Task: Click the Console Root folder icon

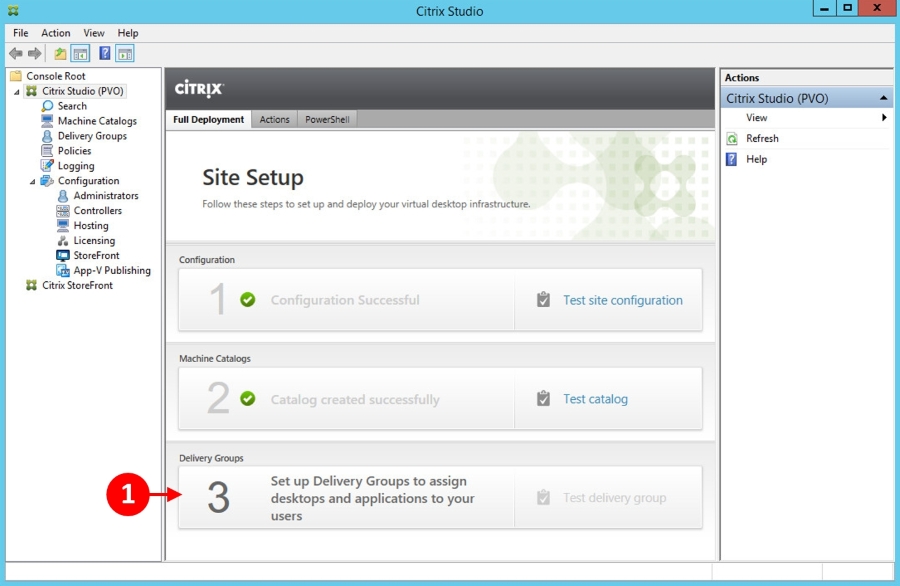Action: point(16,76)
